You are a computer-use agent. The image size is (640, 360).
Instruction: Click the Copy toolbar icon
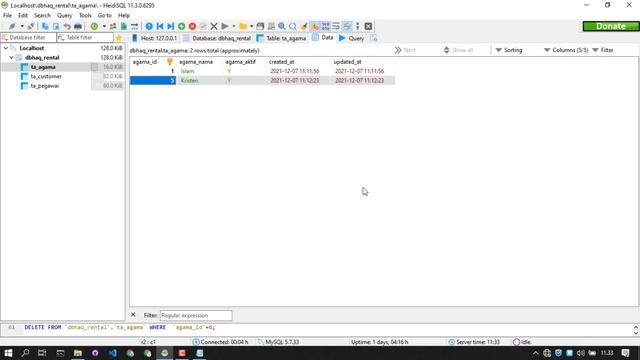point(45,26)
